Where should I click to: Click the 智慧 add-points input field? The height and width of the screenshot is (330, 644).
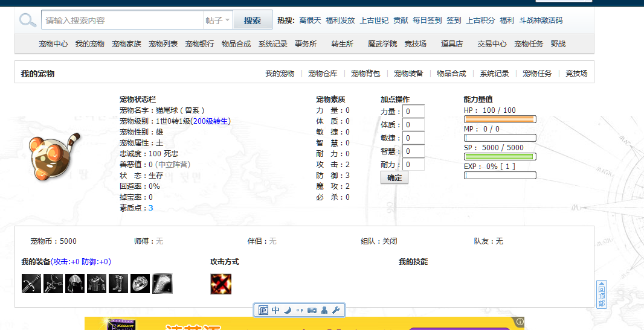click(414, 151)
